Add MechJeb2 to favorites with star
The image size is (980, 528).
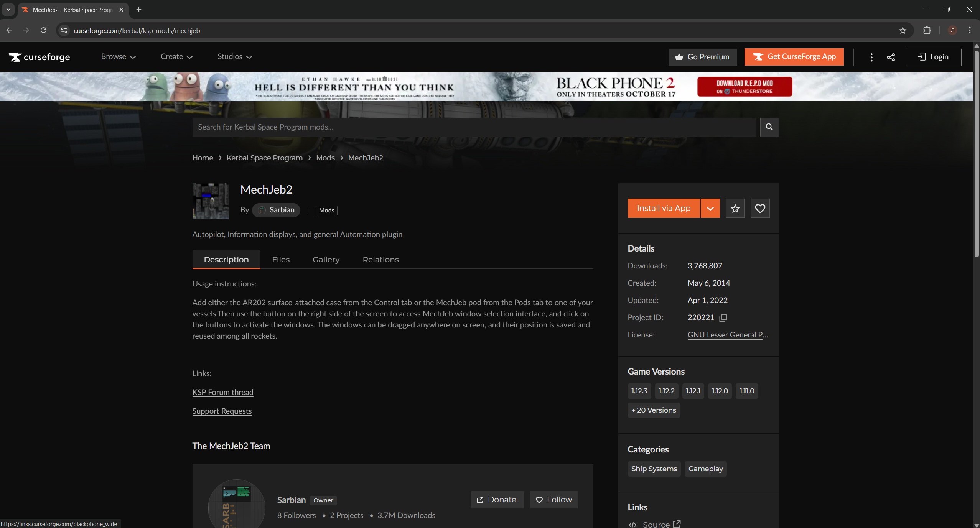pos(735,208)
